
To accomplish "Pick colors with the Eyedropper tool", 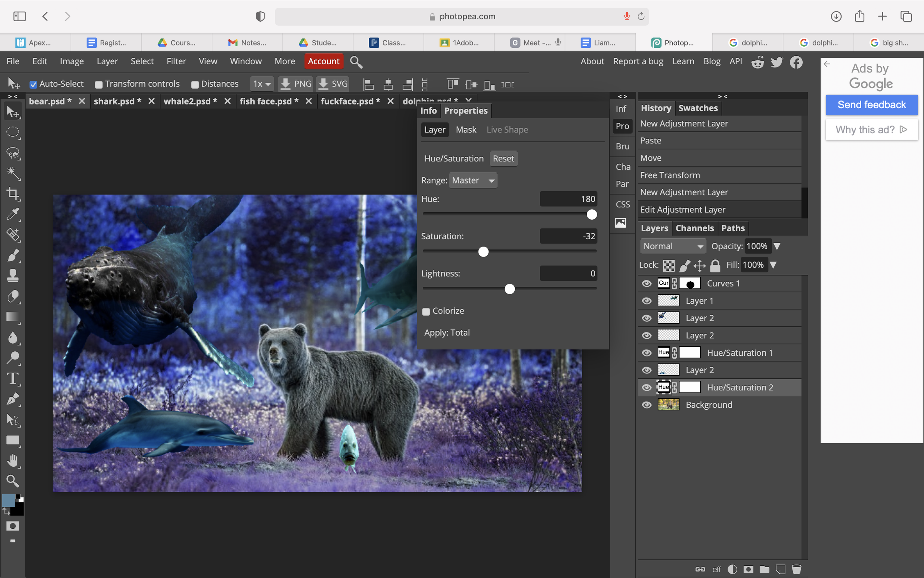I will (x=13, y=214).
